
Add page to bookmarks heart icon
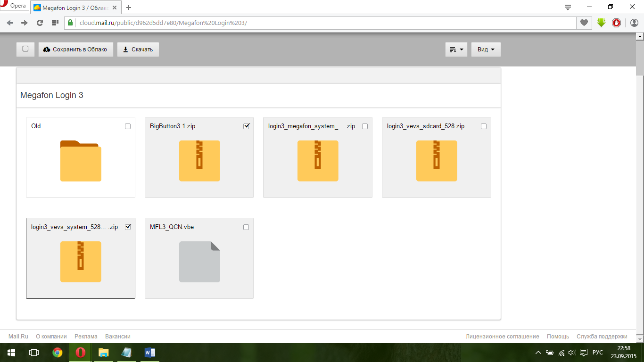tap(584, 23)
